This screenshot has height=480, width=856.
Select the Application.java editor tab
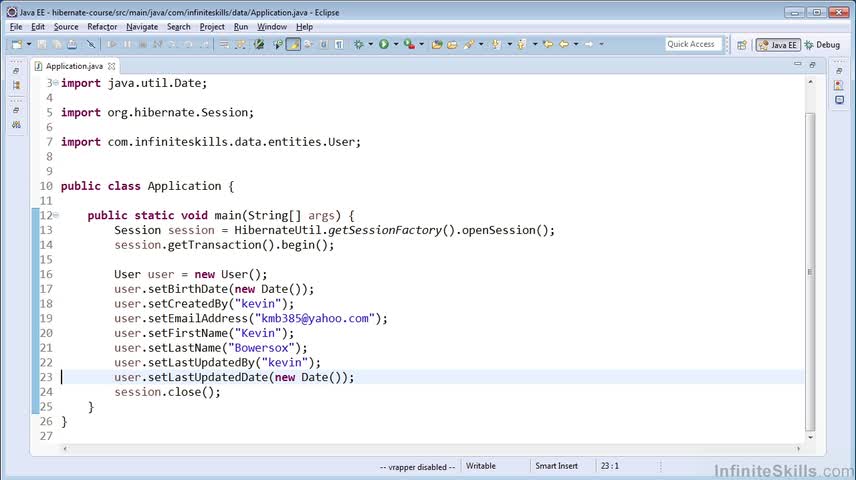(74, 66)
